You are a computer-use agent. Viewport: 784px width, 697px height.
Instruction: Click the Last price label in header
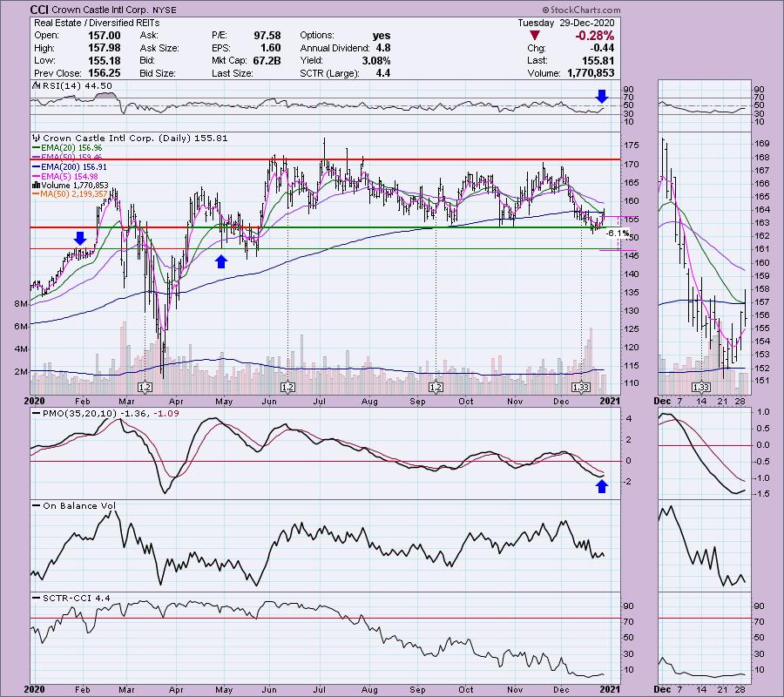coord(537,60)
